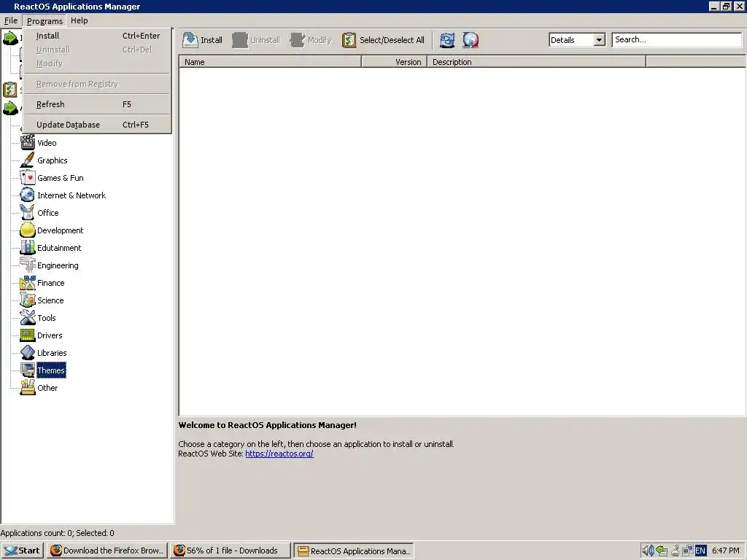Select Games & Fun category label

pos(61,178)
